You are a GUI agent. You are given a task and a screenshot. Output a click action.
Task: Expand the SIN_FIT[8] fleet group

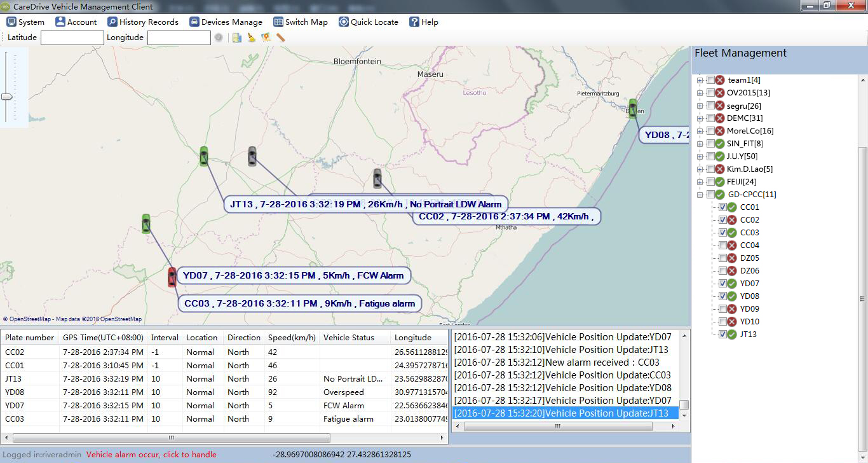(700, 144)
